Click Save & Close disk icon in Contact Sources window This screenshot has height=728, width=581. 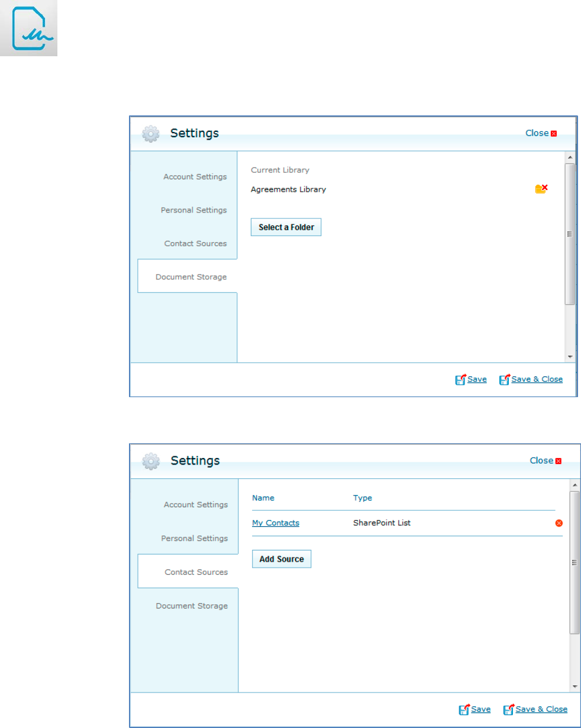(509, 709)
